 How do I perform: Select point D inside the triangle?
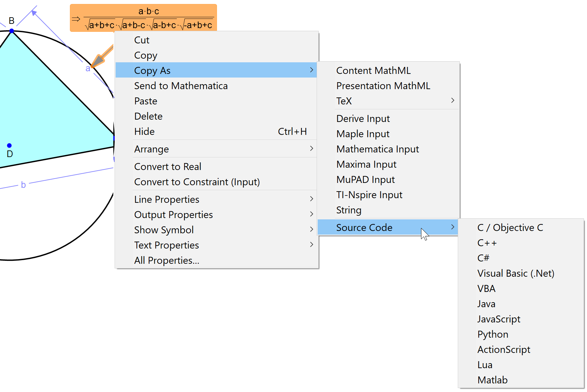(9, 145)
